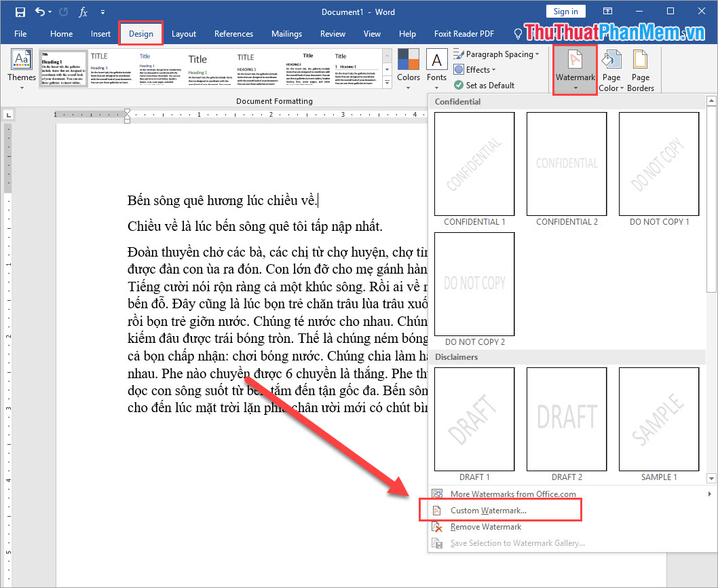Screen dimensions: 718x588
Task: Open the References tab
Action: [233, 33]
